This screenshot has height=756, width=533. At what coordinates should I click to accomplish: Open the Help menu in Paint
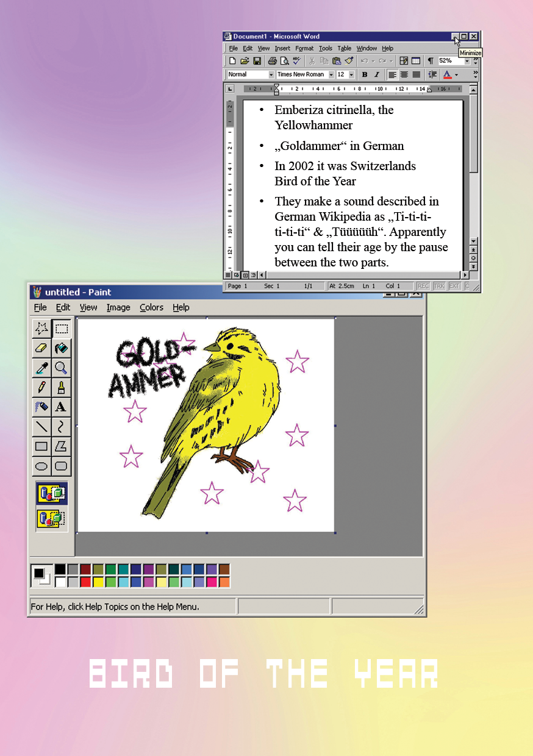(x=181, y=307)
